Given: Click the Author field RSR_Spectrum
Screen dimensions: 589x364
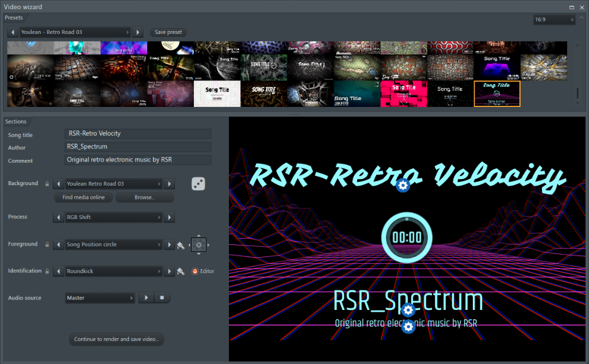Looking at the screenshot, I should point(138,147).
